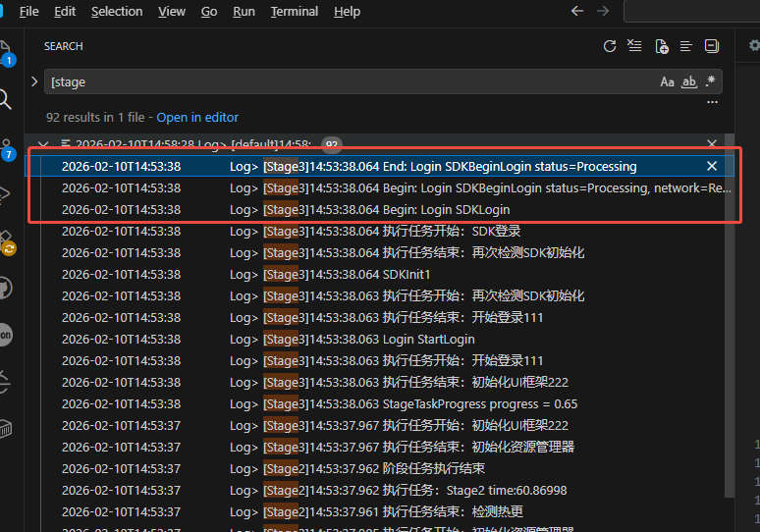Toggle Match Whole Word option
Viewport: 760px width, 532px height.
pyautogui.click(x=689, y=82)
